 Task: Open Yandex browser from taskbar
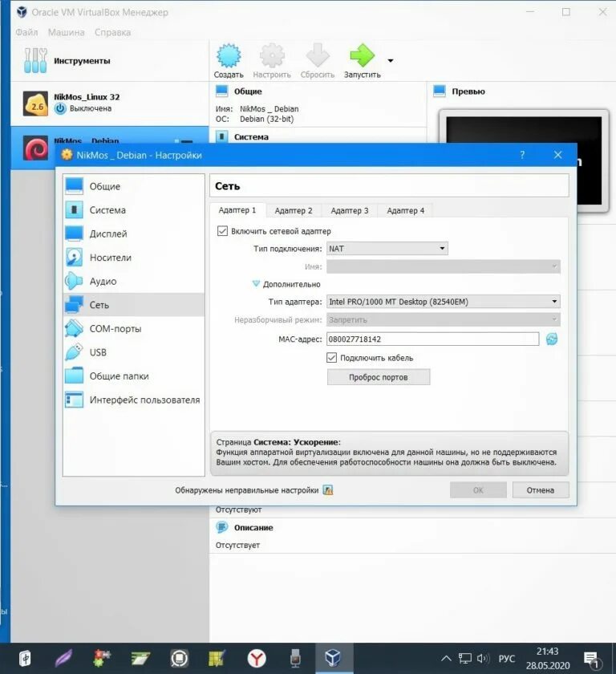(257, 658)
